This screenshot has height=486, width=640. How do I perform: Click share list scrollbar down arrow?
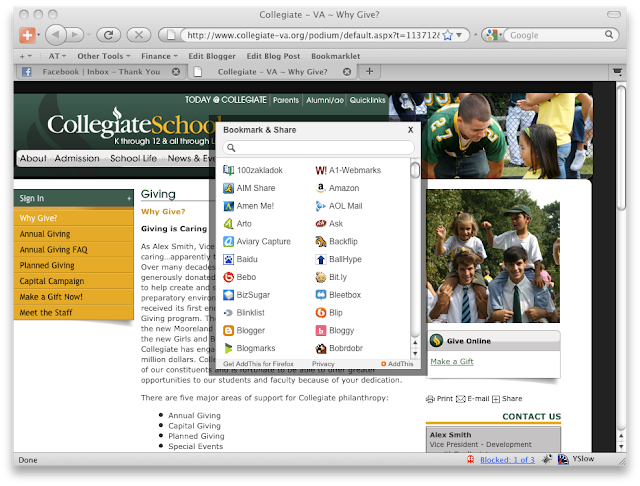click(415, 353)
